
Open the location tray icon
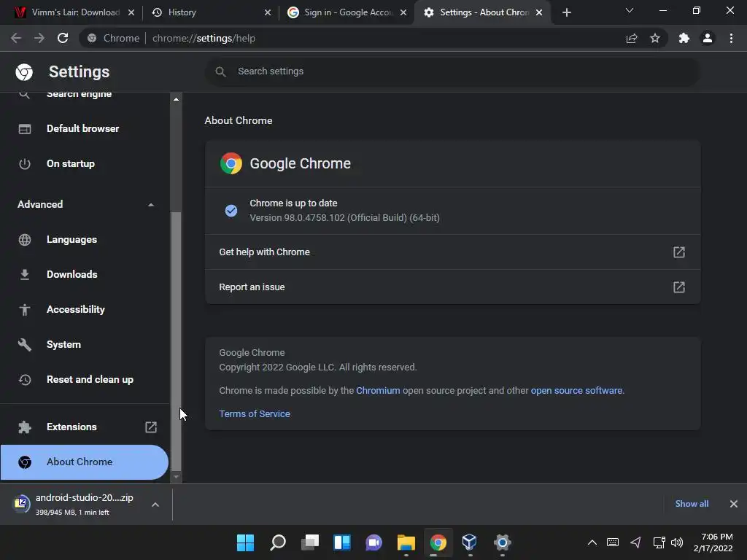(635, 542)
